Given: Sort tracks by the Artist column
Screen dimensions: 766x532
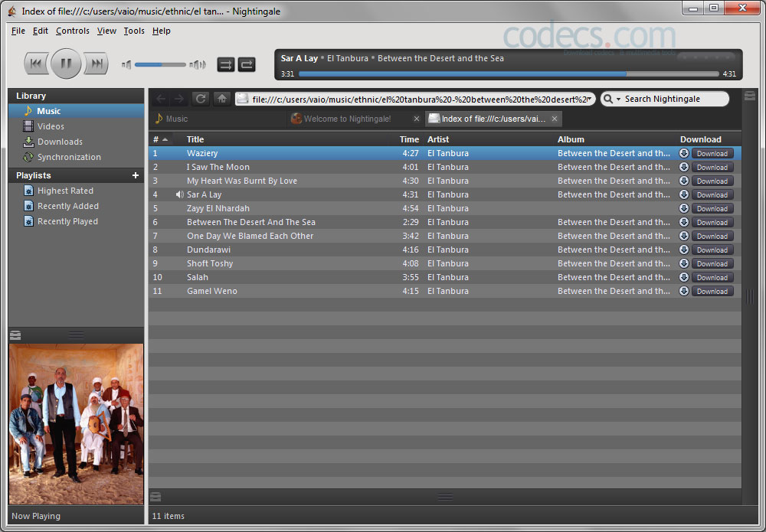Looking at the screenshot, I should click(438, 139).
